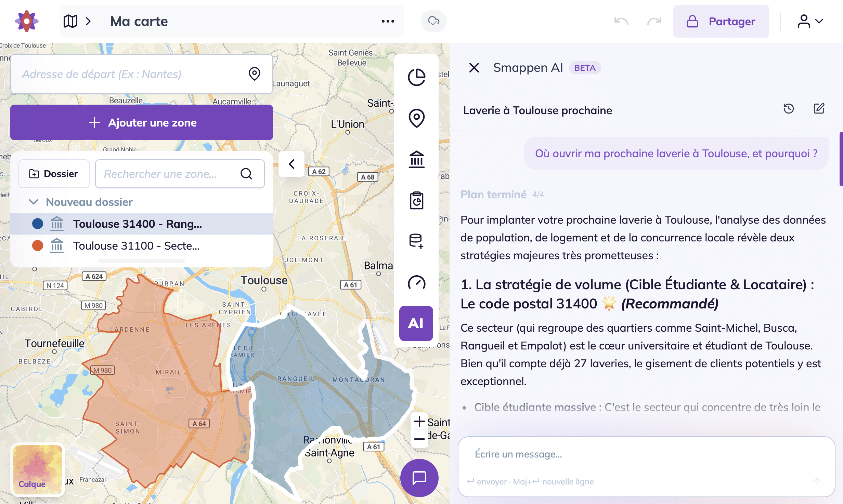Click the building icon of Toulouse 31100

(57, 246)
